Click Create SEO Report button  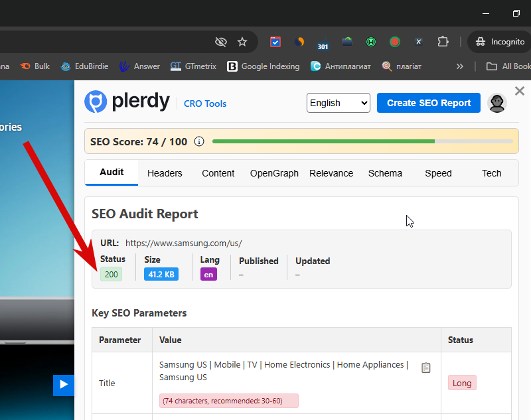coord(428,103)
